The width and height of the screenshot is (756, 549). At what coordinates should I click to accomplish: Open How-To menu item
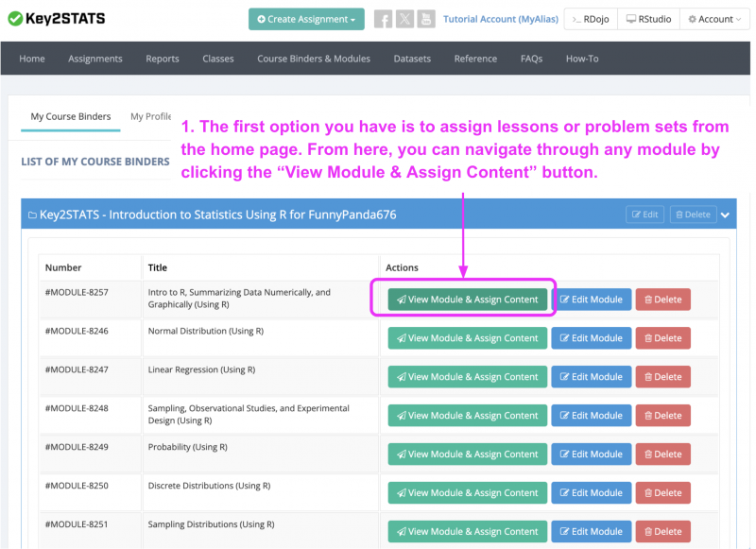(x=582, y=59)
